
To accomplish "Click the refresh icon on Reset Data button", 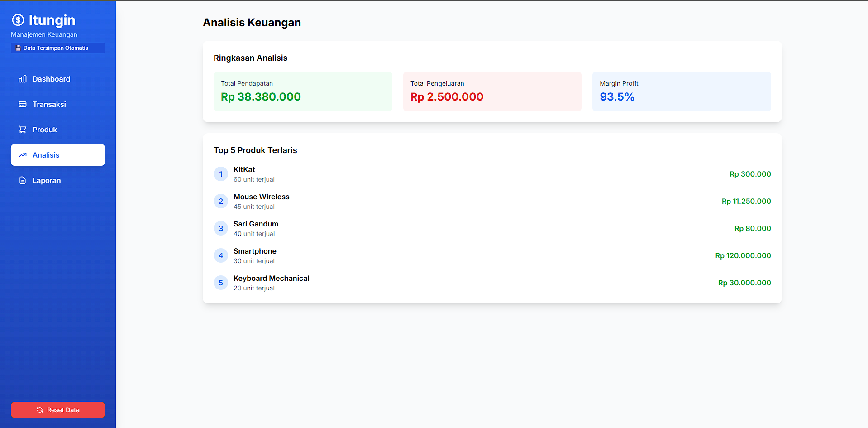I will pos(40,410).
